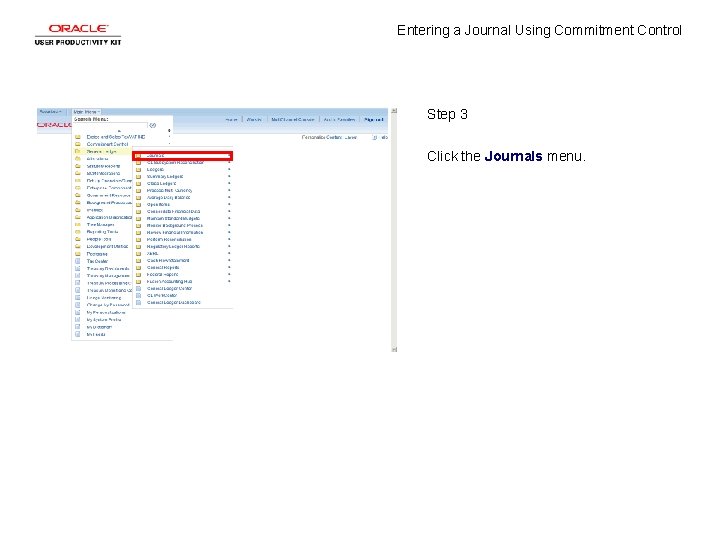Click the Allocations folder icon
The width and height of the screenshot is (720, 540).
78,159
